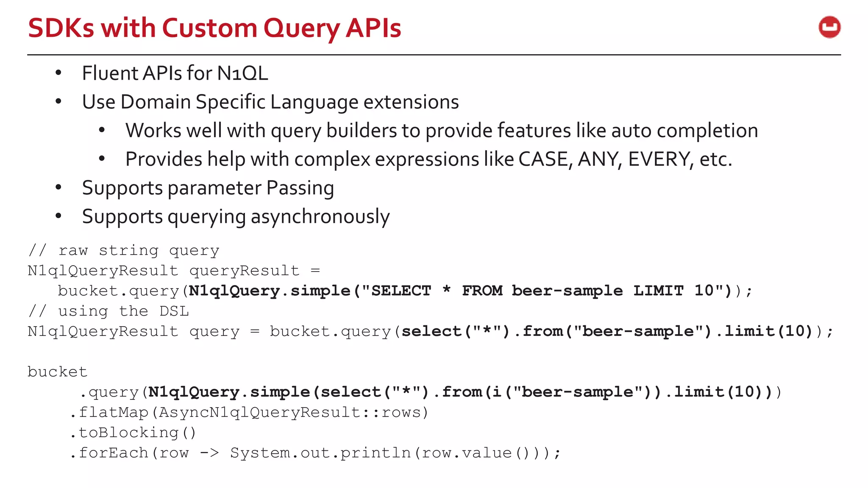This screenshot has width=868, height=488.
Task: Click the 'Fluent APIs for N1QL' bullet
Action: click(x=175, y=73)
